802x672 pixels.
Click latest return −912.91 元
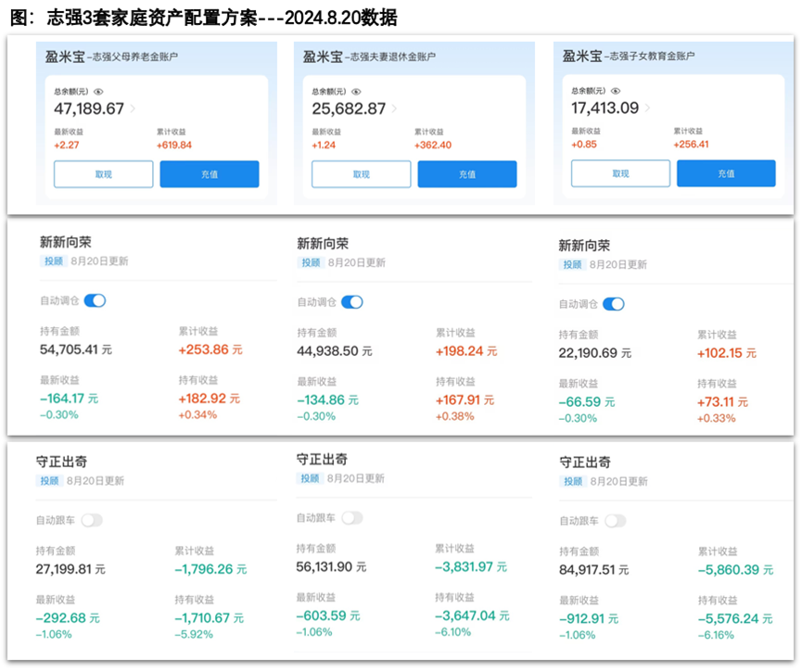pos(589,619)
